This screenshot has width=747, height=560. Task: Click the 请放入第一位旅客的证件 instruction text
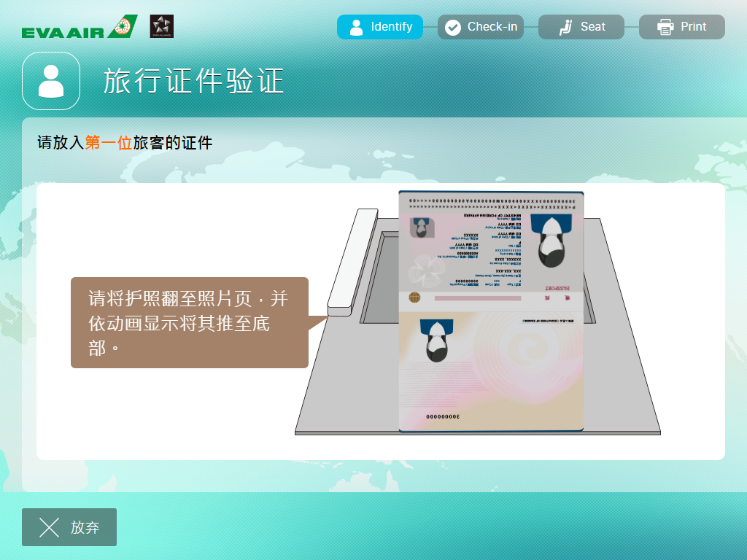tap(125, 142)
